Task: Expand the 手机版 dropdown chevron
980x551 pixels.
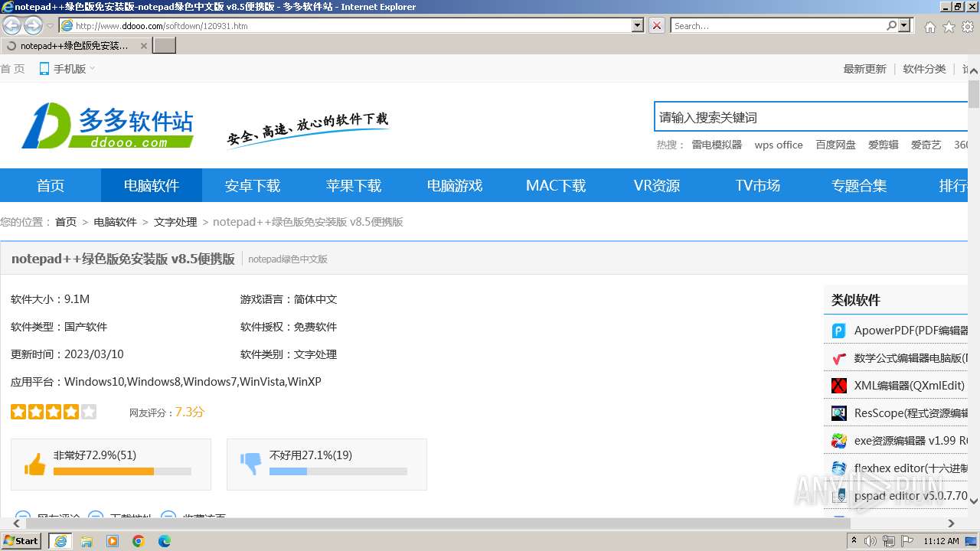Action: 93,68
